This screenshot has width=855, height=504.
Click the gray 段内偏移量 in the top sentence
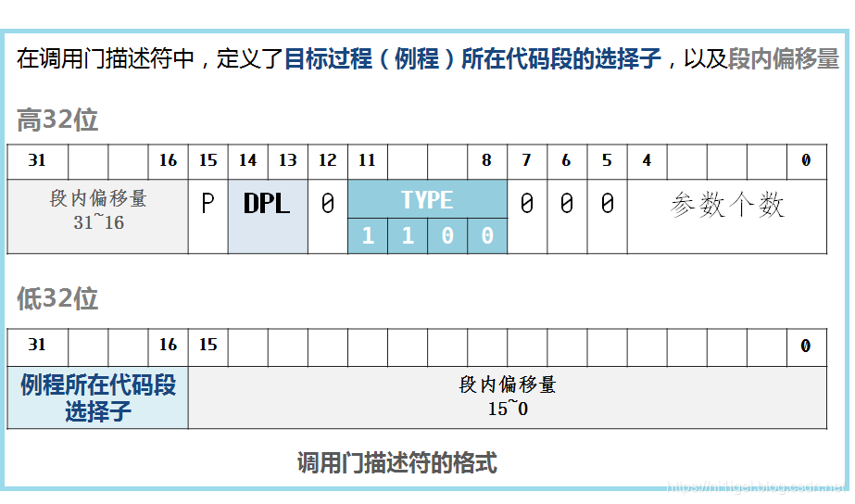tap(784, 58)
